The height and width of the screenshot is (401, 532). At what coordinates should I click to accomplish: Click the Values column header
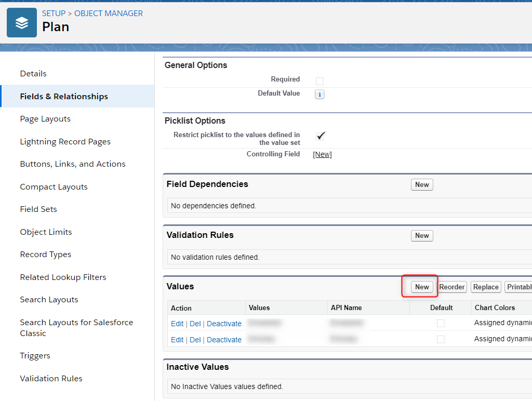(x=259, y=308)
